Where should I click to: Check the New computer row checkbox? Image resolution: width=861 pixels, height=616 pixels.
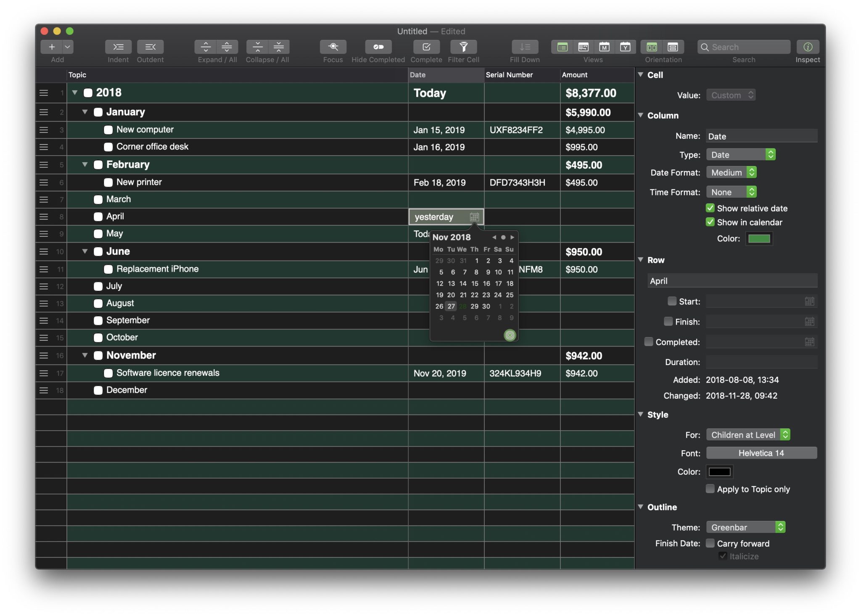click(108, 130)
